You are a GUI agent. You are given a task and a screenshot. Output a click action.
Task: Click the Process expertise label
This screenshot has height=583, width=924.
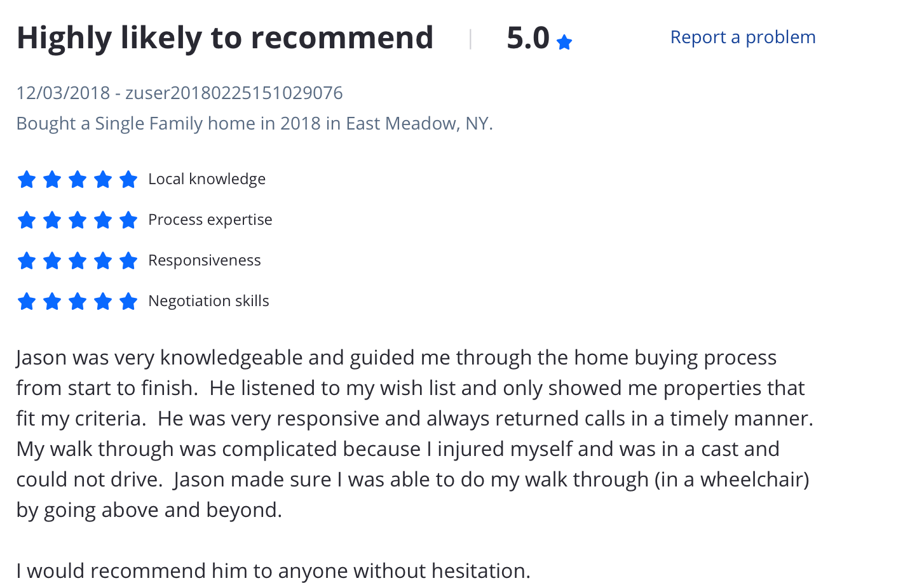[210, 220]
